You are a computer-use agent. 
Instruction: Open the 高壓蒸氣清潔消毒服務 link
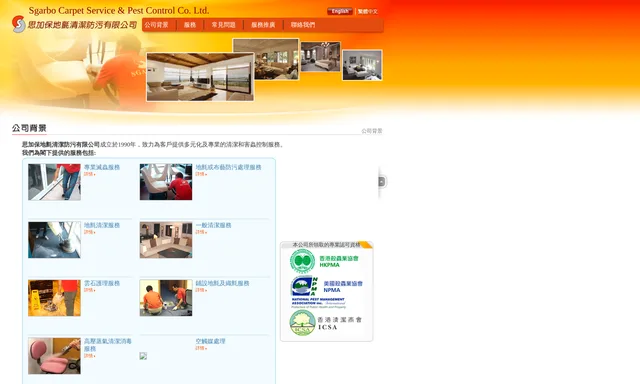[108, 345]
